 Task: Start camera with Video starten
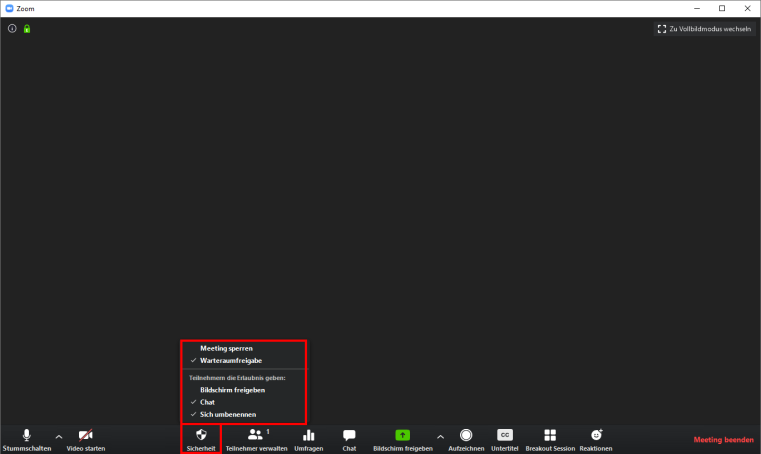(85, 440)
